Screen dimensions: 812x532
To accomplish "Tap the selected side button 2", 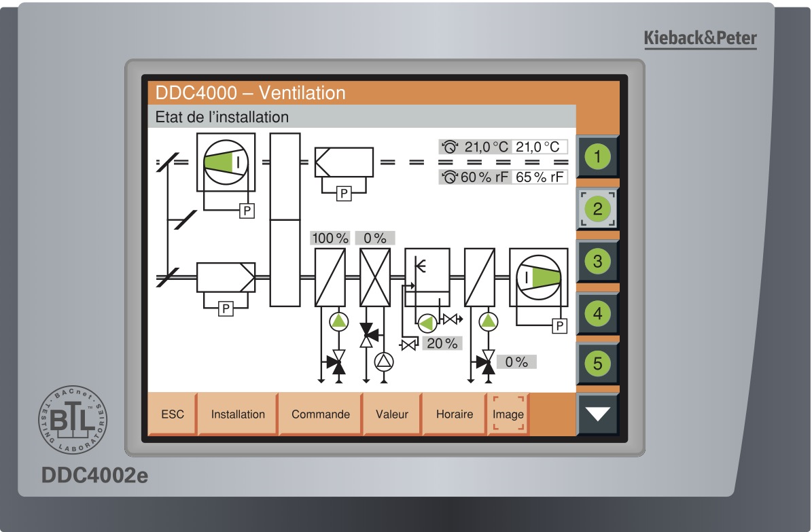I will pos(597,209).
